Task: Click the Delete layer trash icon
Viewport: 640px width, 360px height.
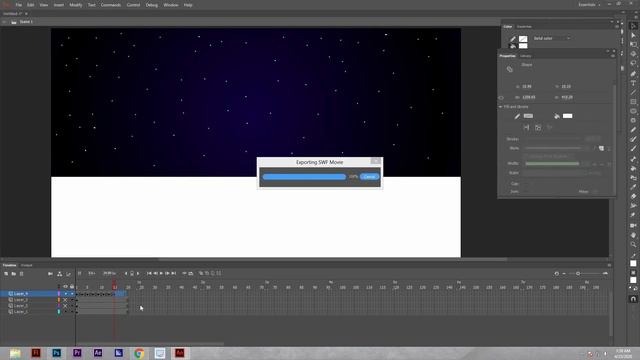Action: pos(21,273)
